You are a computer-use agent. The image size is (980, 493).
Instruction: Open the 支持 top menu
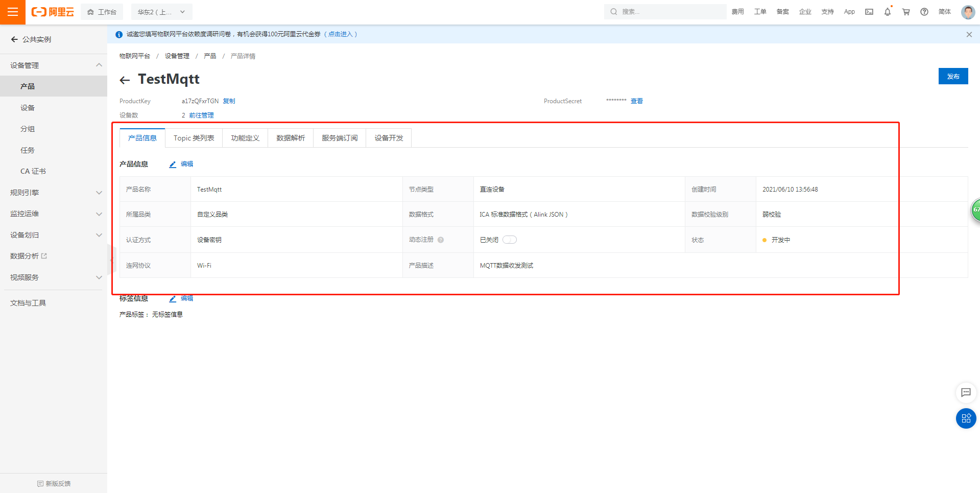[x=827, y=12]
